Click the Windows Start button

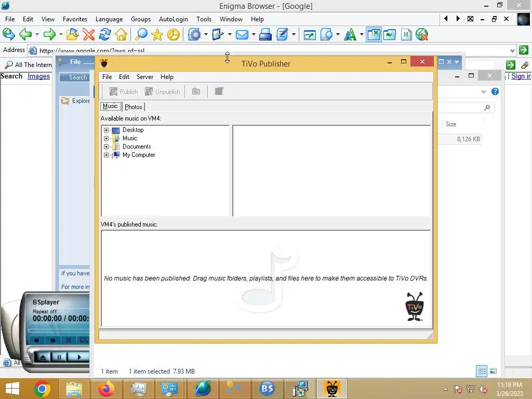(12, 389)
